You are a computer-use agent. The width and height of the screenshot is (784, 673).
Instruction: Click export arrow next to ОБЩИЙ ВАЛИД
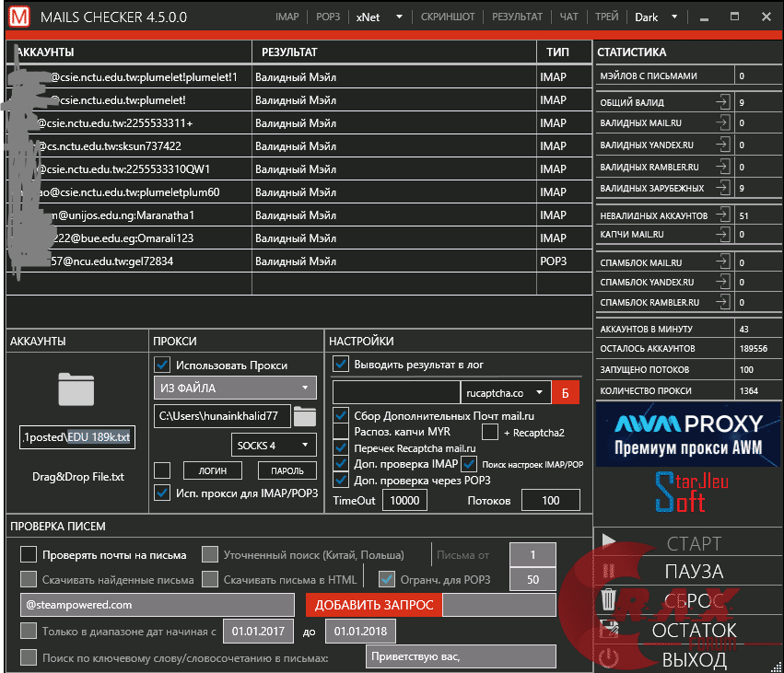[724, 102]
